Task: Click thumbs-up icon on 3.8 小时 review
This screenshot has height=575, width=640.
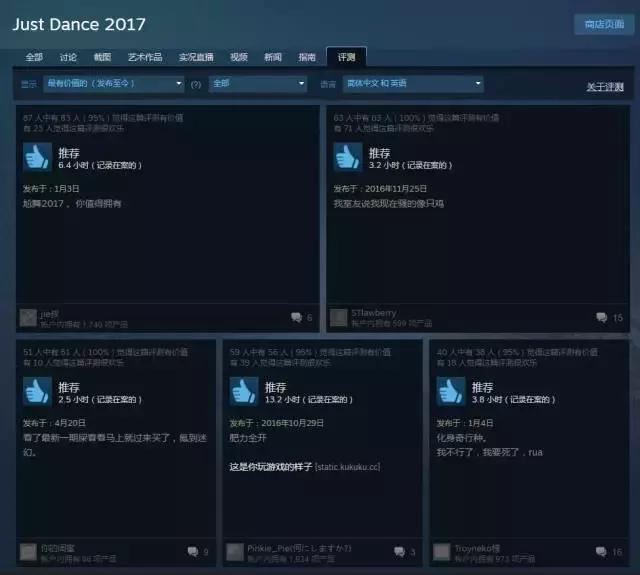Action: click(451, 391)
